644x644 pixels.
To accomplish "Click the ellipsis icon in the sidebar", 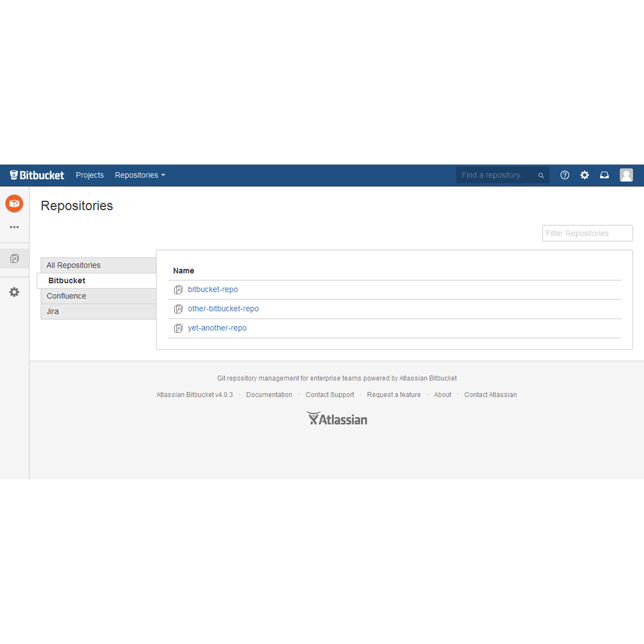I will tap(14, 227).
